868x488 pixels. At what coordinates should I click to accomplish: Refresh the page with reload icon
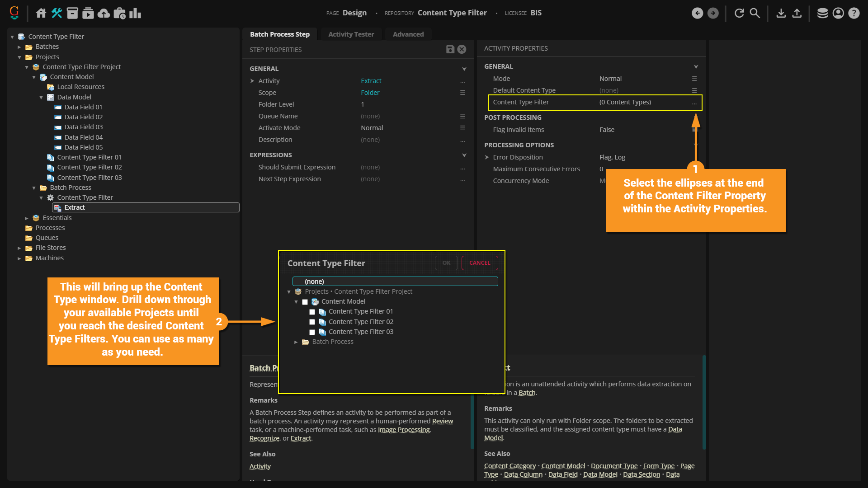[739, 13]
